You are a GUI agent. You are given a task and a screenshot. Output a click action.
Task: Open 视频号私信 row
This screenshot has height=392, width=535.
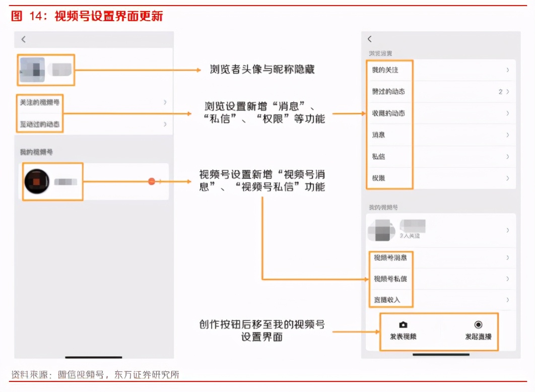click(440, 279)
